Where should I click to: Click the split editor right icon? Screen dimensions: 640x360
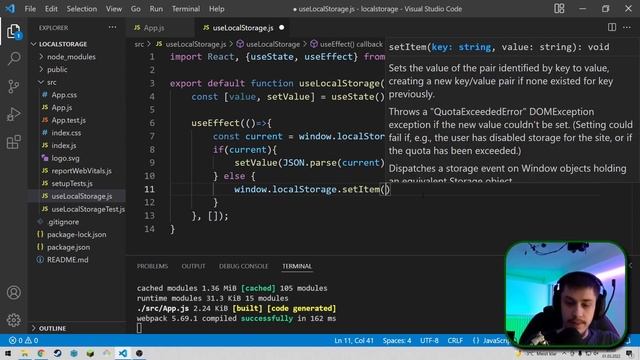[x=611, y=27]
